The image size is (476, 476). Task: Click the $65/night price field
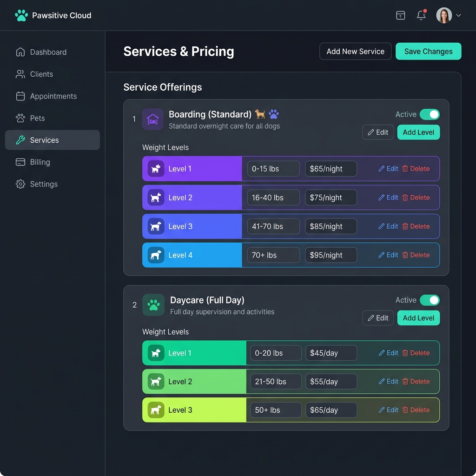331,169
